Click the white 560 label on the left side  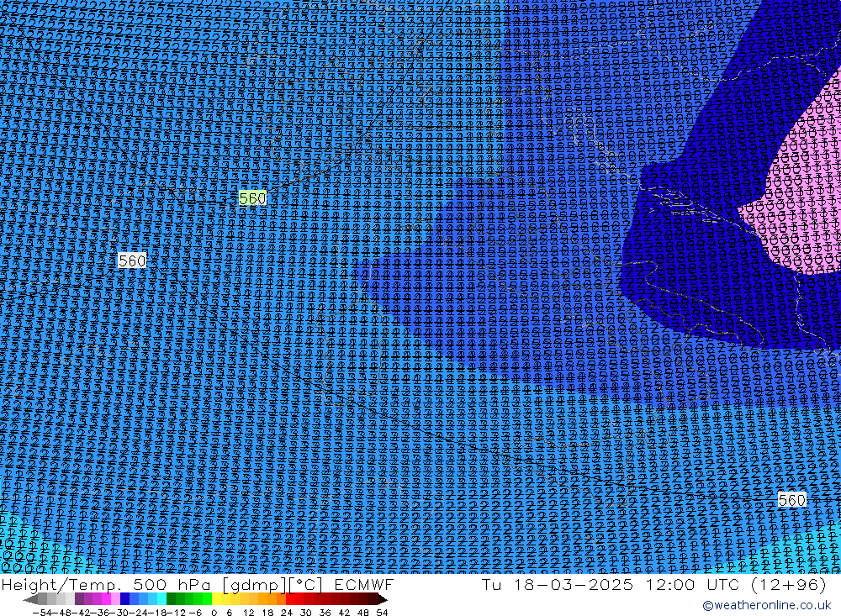tap(132, 261)
